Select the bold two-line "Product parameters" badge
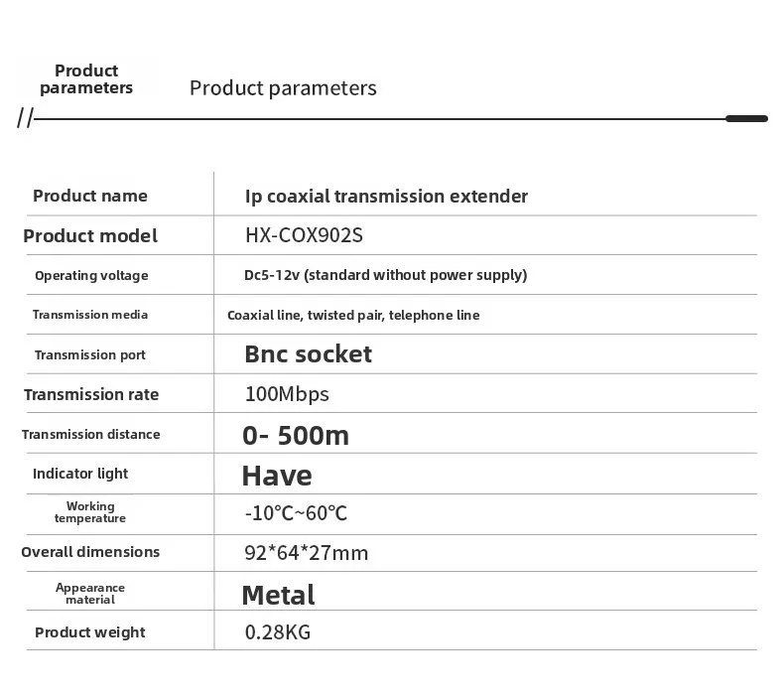Screen dimensions: 784x695 [86, 79]
